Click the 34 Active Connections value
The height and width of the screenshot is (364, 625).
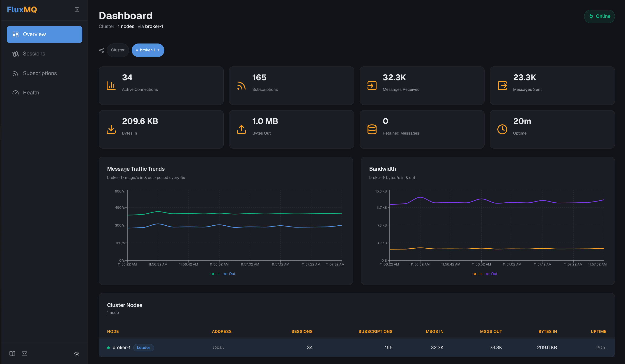point(127,78)
